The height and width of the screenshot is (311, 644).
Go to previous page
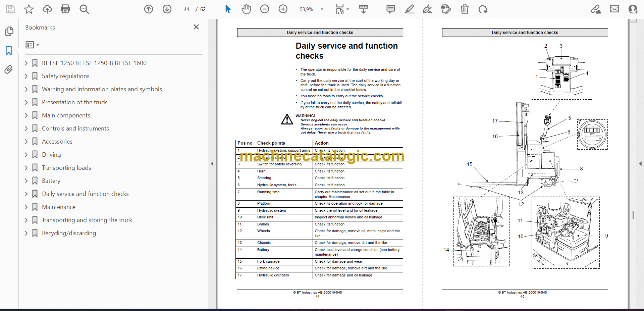pyautogui.click(x=149, y=9)
